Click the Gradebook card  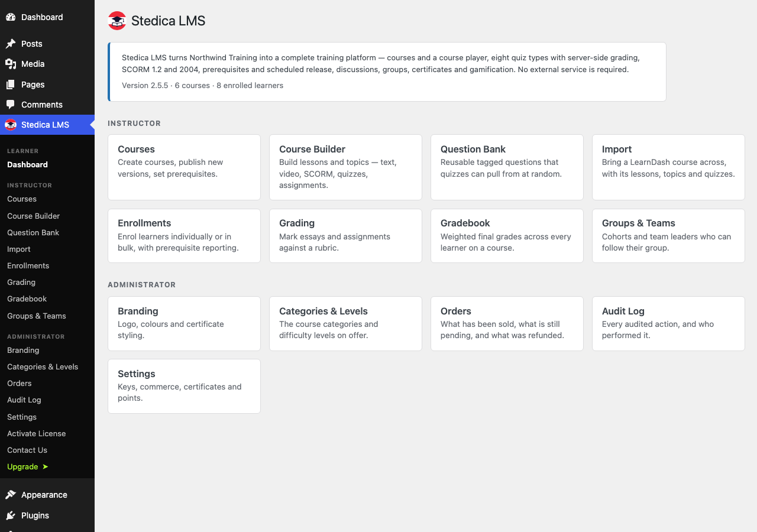point(507,236)
